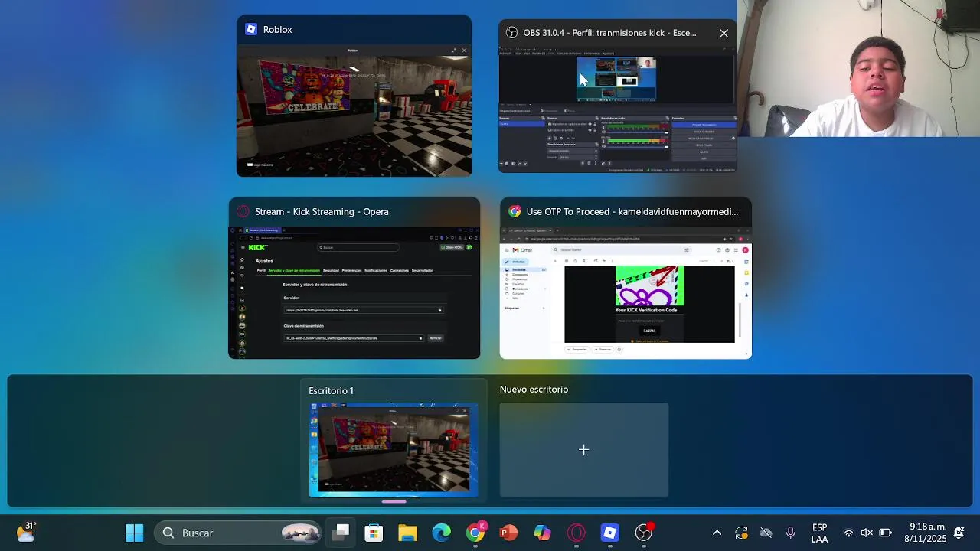The height and width of the screenshot is (551, 980).
Task: Open OBS Studio from the taskbar
Action: [x=644, y=533]
